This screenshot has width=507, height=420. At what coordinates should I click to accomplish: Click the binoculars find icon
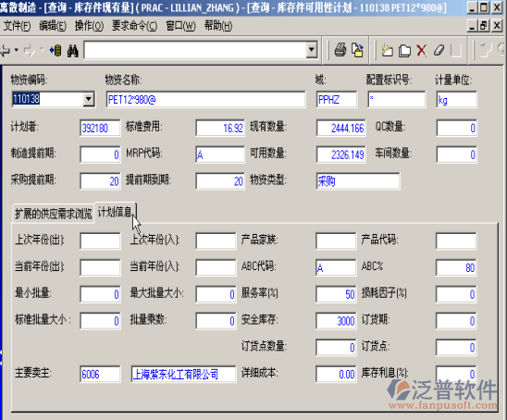pyautogui.click(x=73, y=51)
